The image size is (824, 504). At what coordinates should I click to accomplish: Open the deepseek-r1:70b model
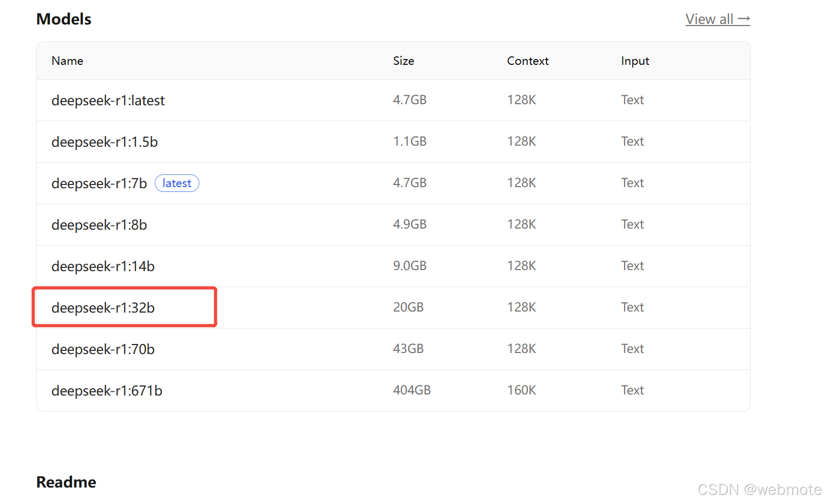point(103,349)
